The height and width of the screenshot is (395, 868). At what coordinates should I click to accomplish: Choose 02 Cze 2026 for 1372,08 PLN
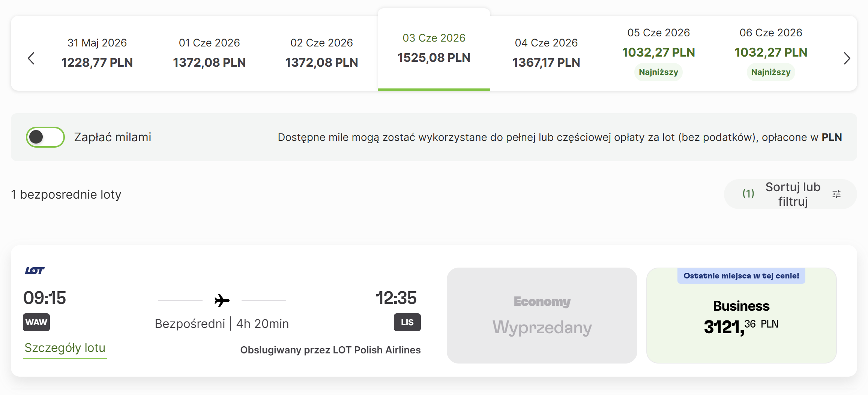pos(321,53)
